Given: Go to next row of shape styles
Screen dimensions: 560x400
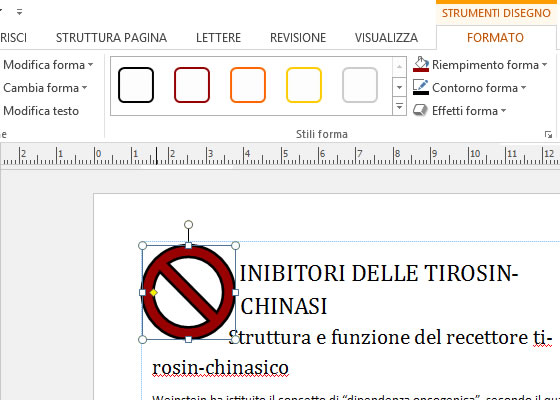Looking at the screenshot, I should pos(399,87).
